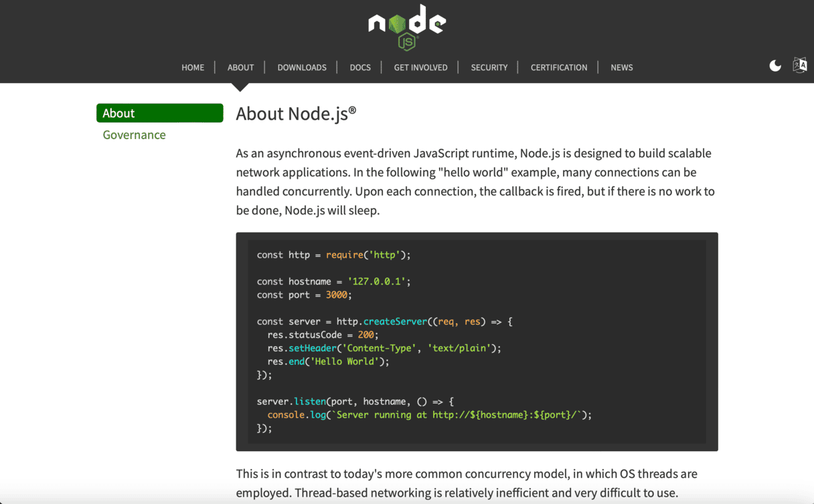The height and width of the screenshot is (504, 814).
Task: Click the intro paragraph about asynchronous runtime
Action: coord(475,181)
